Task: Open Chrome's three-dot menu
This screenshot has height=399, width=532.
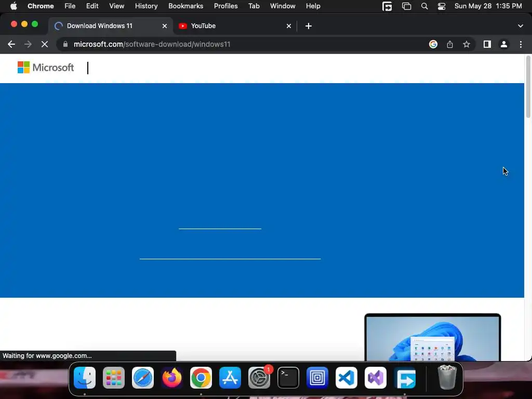Action: [521, 44]
